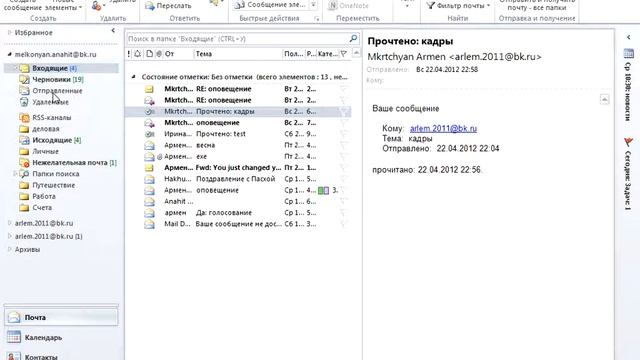Viewport: 640px width, 360px height.
Task: Open the Да: голосование message
Action: click(x=238, y=213)
